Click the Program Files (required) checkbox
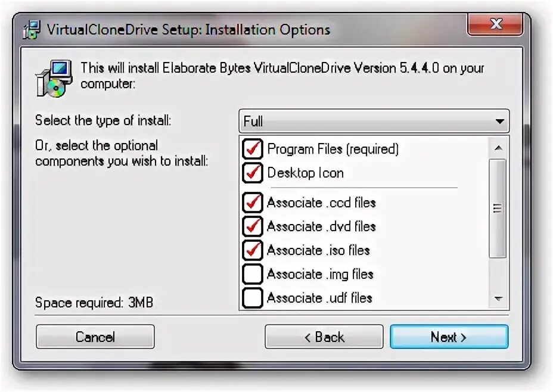 click(252, 149)
